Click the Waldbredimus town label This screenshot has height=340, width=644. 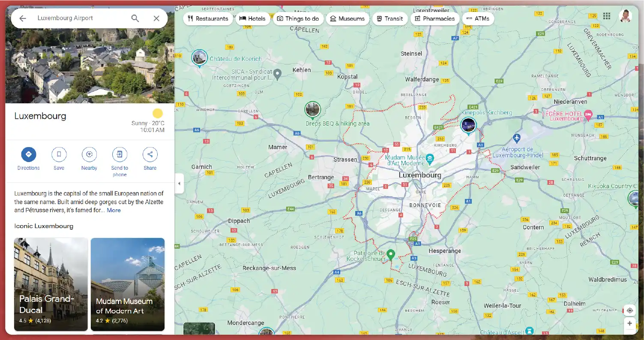tap(608, 280)
